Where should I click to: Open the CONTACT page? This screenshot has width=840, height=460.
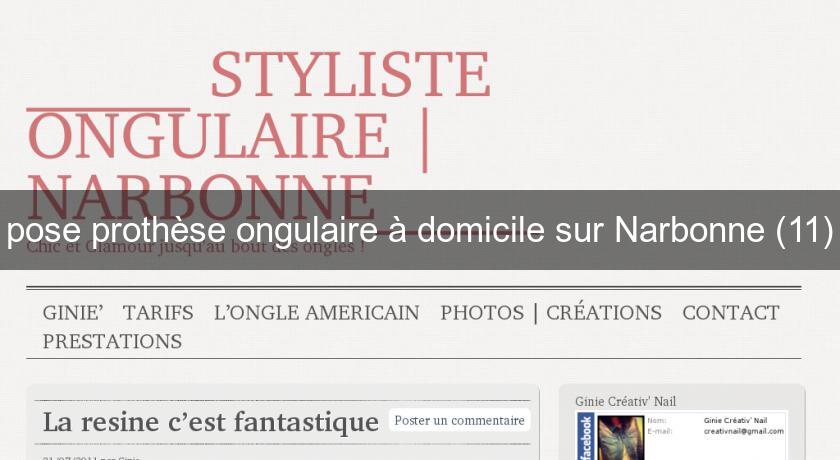[731, 313]
